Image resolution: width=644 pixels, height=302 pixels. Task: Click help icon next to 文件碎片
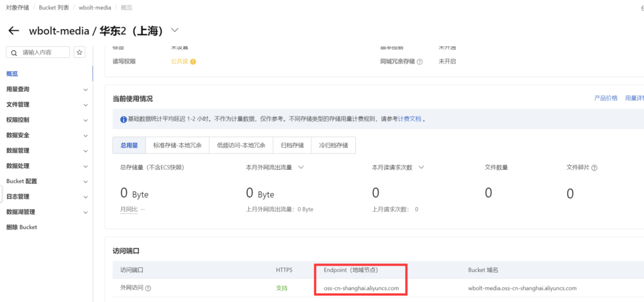click(x=594, y=167)
